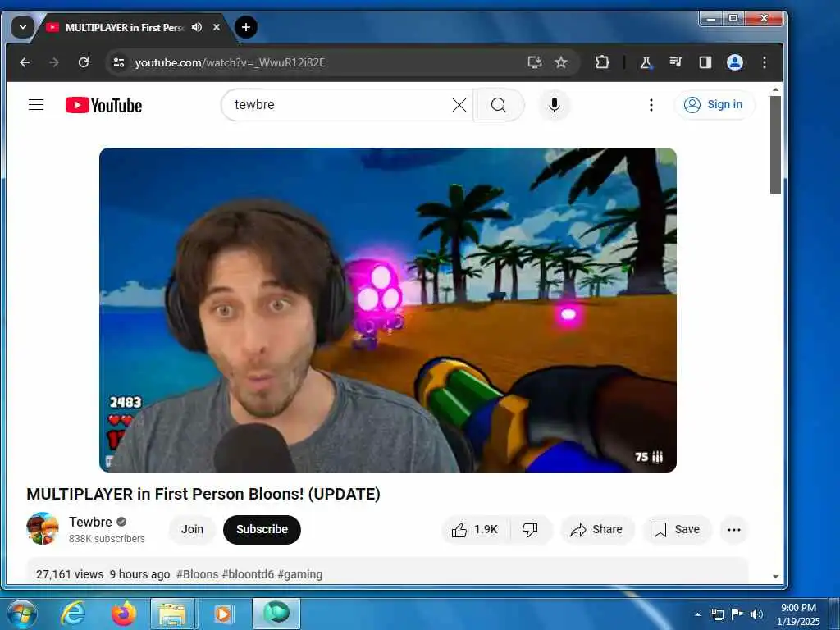This screenshot has height=630, width=840.
Task: Open media controls icon in toolbar
Action: click(676, 62)
